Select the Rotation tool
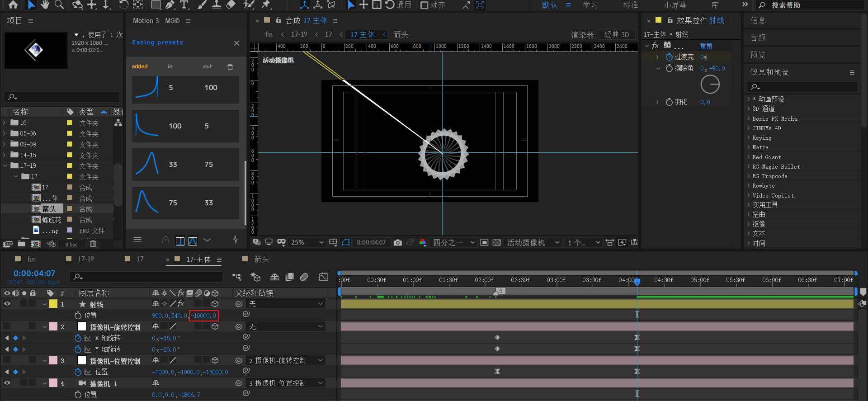 point(123,5)
